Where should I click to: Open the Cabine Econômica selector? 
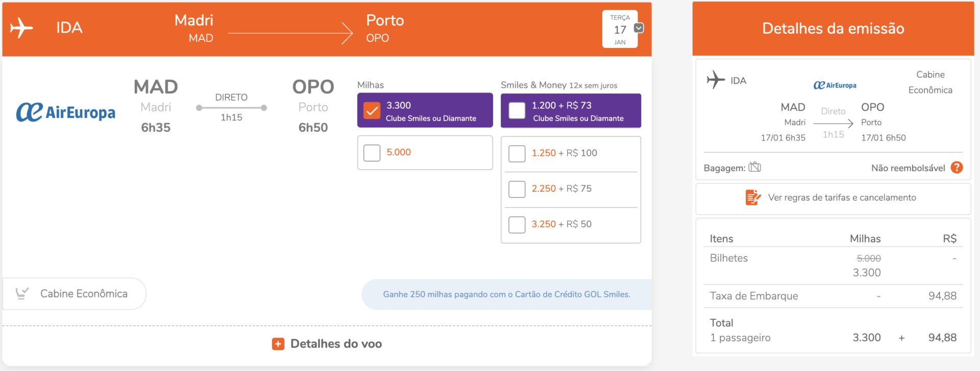tap(74, 294)
